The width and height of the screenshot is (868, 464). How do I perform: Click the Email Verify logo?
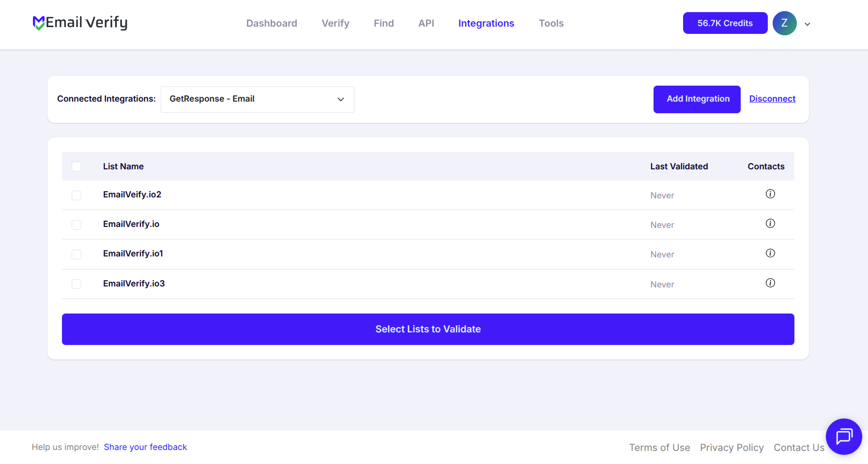coord(80,23)
